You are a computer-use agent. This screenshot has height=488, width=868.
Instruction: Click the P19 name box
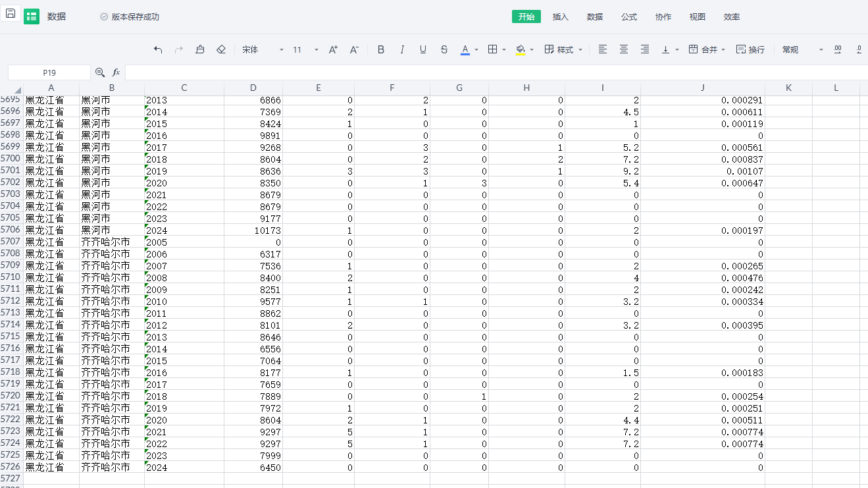[49, 72]
